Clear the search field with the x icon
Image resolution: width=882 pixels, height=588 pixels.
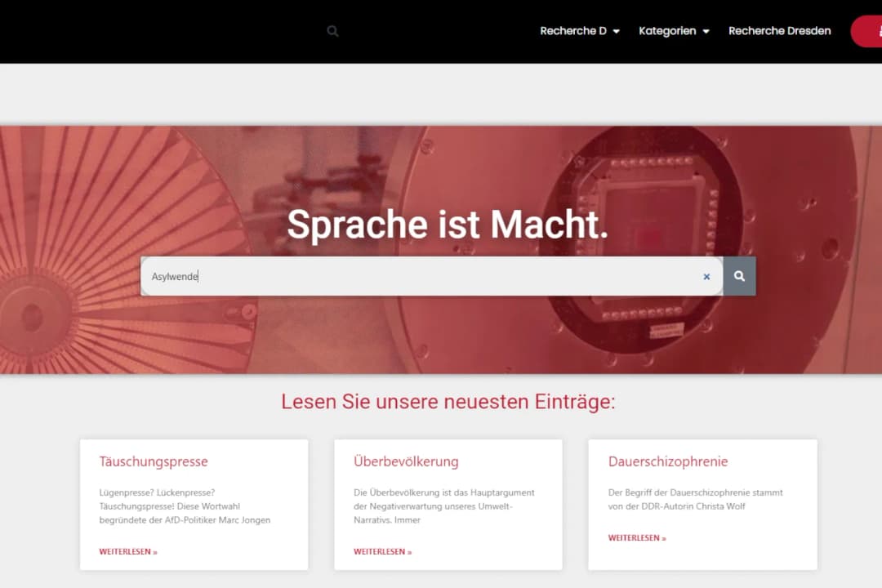706,277
